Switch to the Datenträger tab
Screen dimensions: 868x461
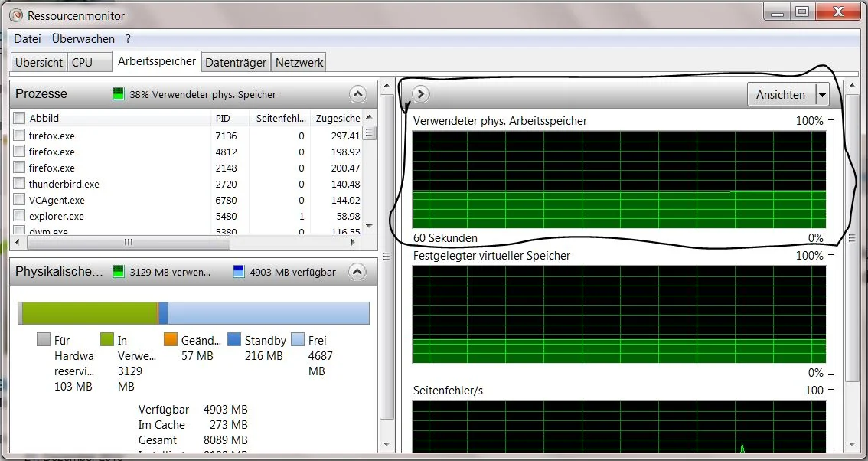[x=236, y=63]
